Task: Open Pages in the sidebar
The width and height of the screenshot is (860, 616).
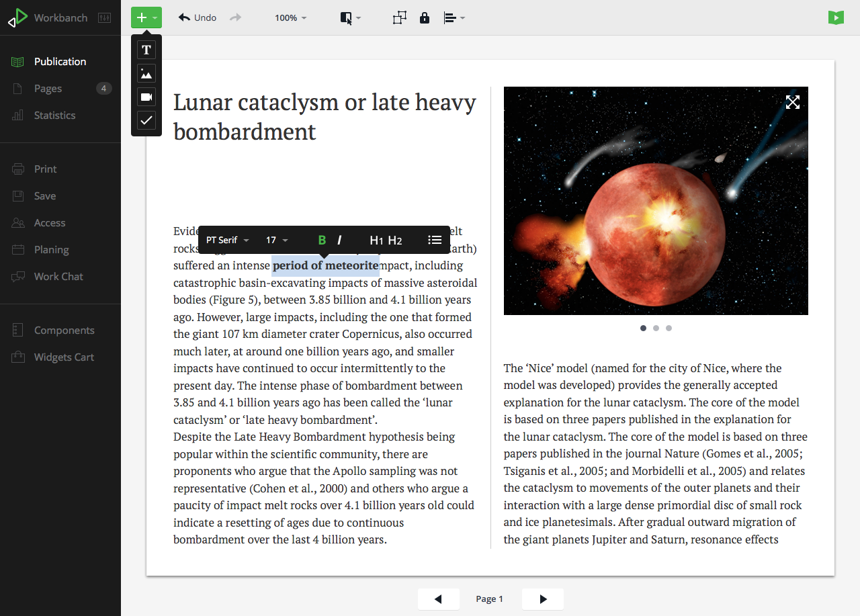Action: point(48,89)
